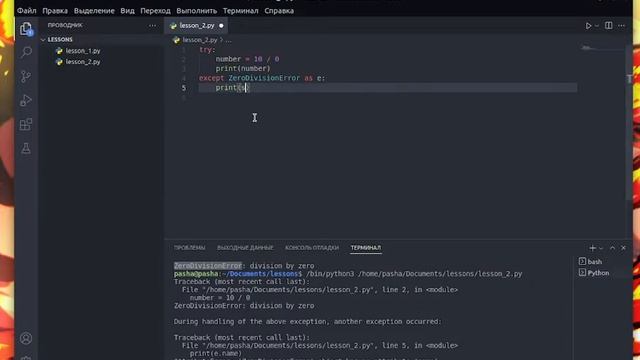Click the 'print(number)' code line
640x360 pixels.
(x=243, y=69)
